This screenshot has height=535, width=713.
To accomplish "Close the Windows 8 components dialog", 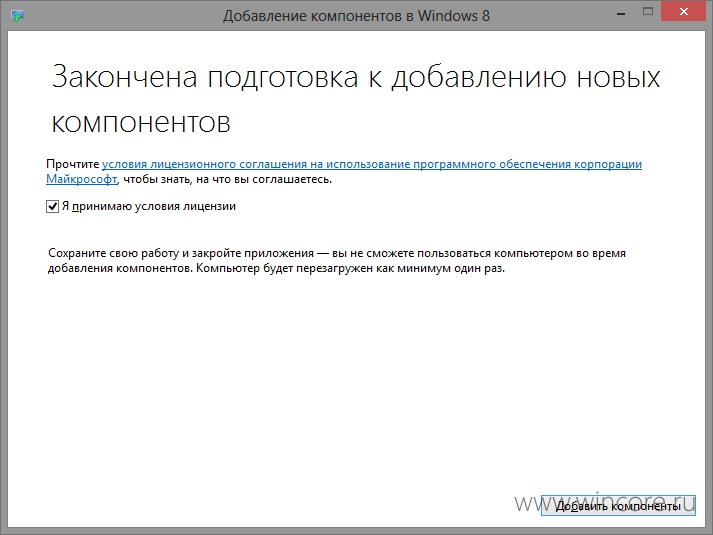I will point(684,12).
